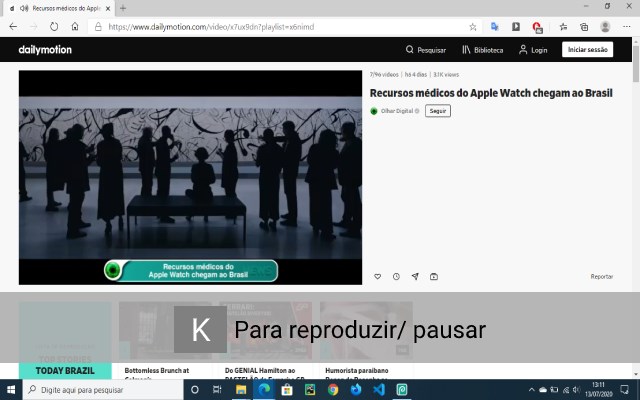Bookmark page with the favorites star
The width and height of the screenshot is (640, 400).
(x=473, y=27)
